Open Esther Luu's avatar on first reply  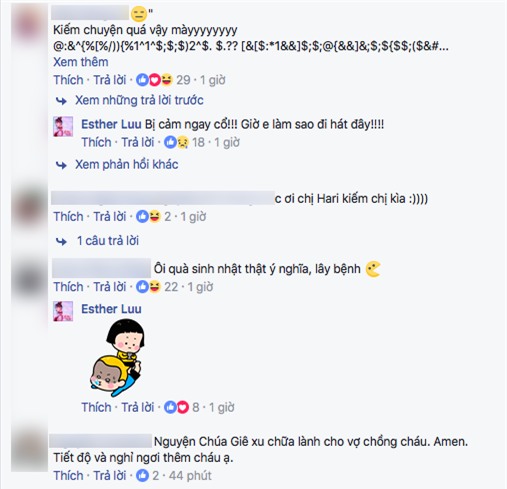[63, 126]
